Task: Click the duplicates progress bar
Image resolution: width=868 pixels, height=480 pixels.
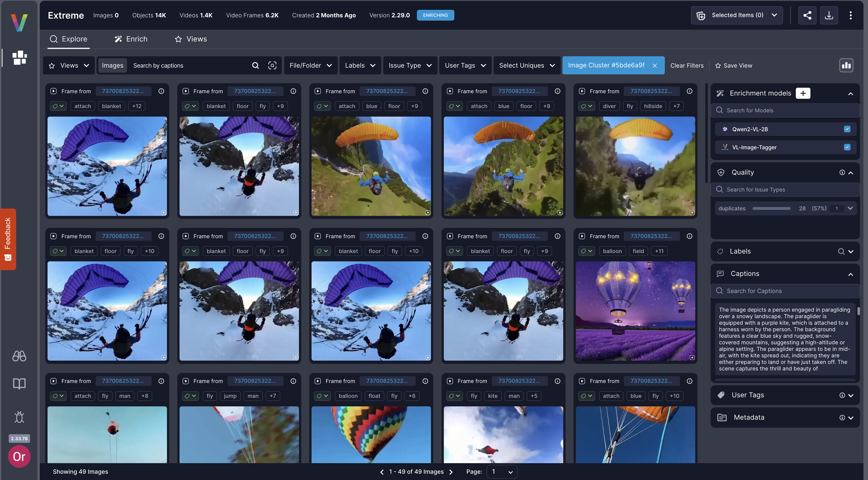Action: pos(771,208)
